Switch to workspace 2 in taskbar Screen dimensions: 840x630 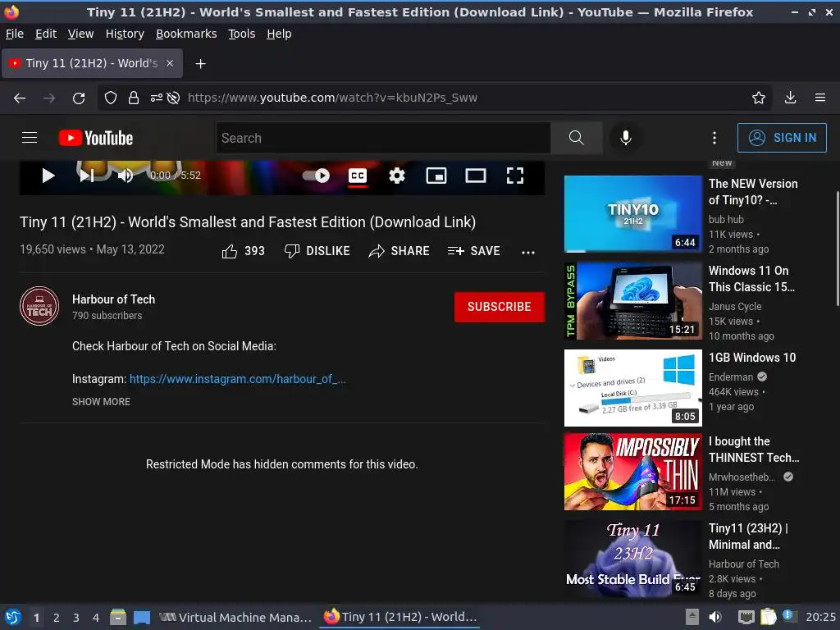pos(57,618)
